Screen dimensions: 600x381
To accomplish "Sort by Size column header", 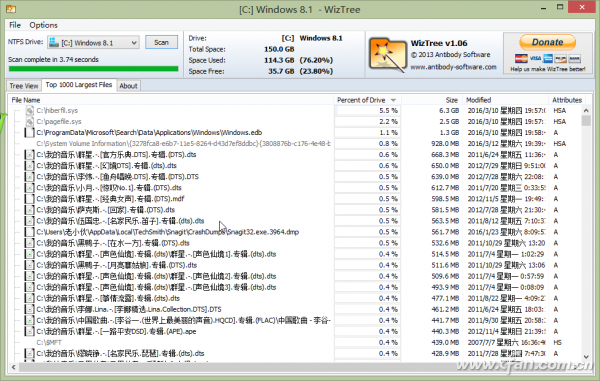I will tap(432, 100).
